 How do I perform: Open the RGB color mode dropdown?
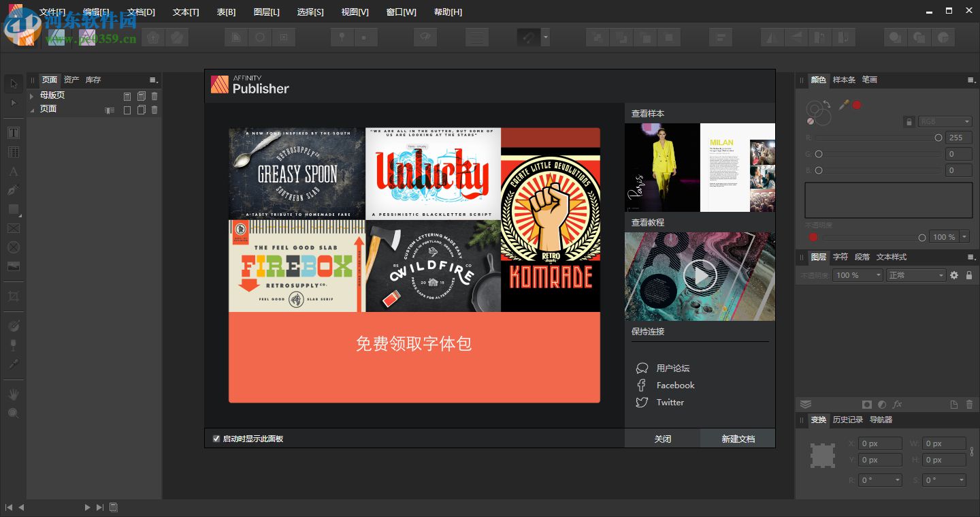pos(946,121)
